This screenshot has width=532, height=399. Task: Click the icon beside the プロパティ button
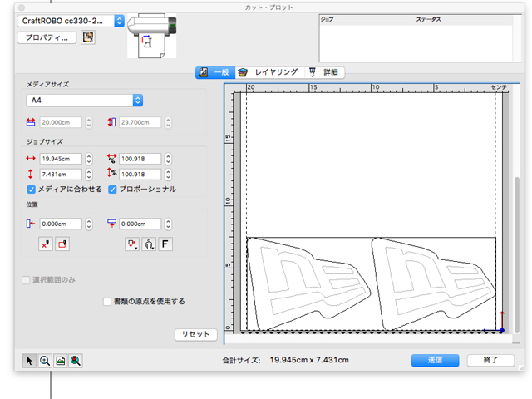tap(88, 37)
